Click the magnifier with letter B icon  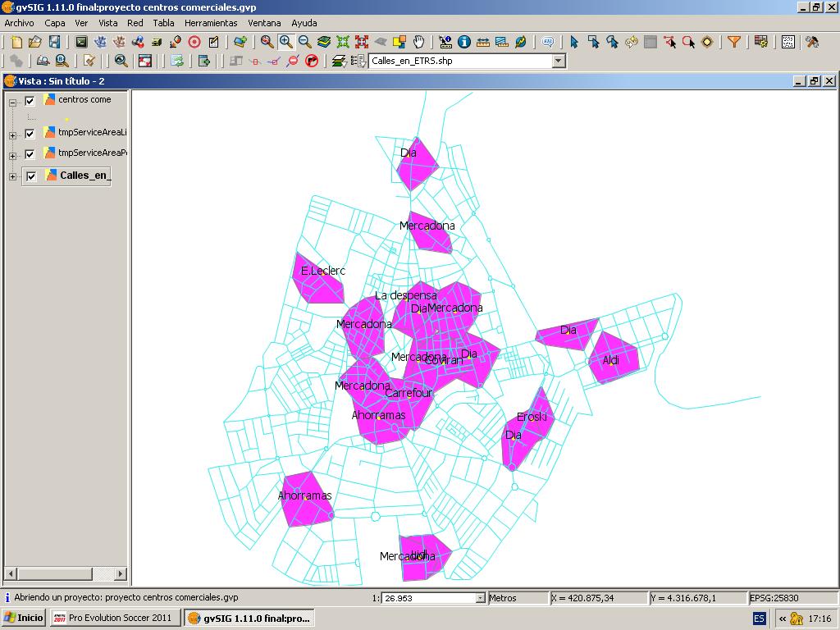point(62,61)
